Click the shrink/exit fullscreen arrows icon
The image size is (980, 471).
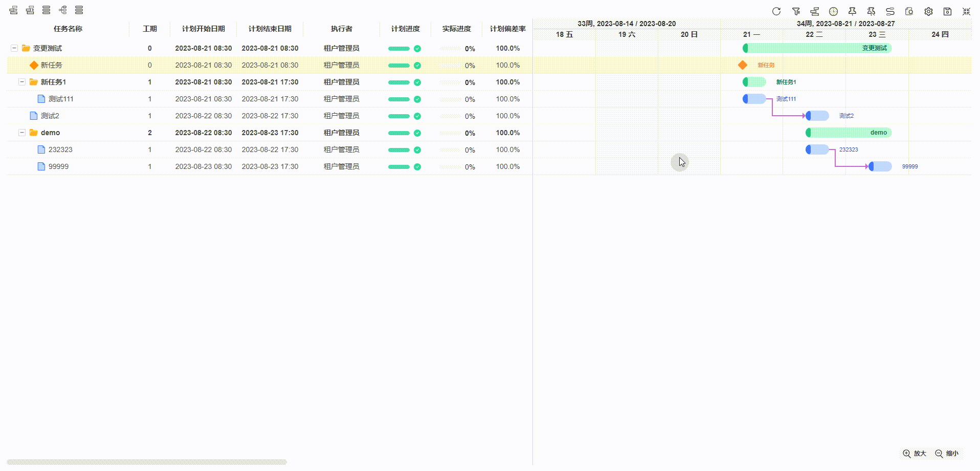966,11
